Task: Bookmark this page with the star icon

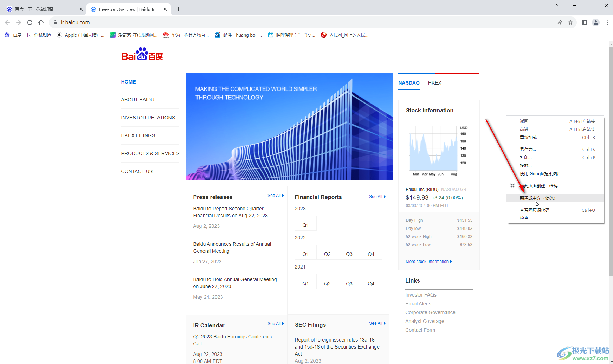Action: pyautogui.click(x=570, y=22)
